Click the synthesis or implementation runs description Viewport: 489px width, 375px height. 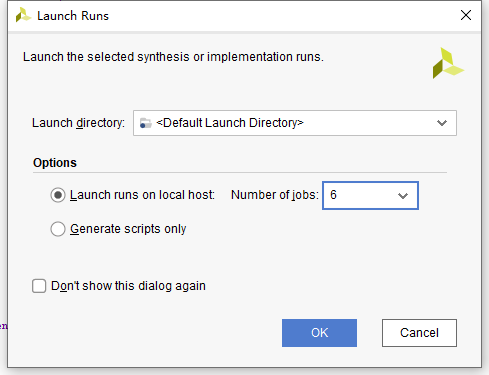[x=173, y=57]
